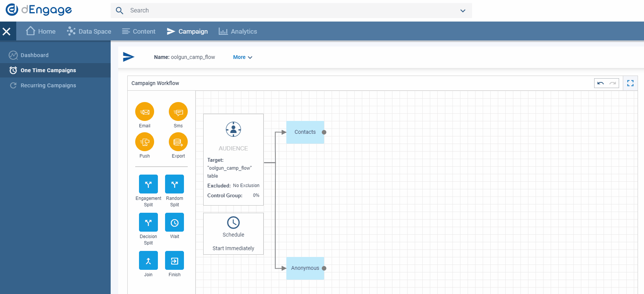Click the undo arrow in workflow header
This screenshot has height=294, width=644.
(x=601, y=83)
